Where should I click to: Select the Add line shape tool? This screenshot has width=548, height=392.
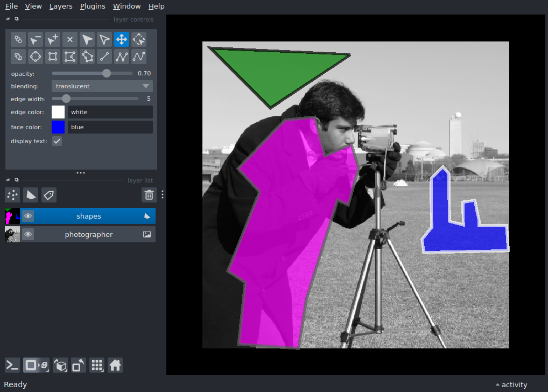pyautogui.click(x=104, y=56)
